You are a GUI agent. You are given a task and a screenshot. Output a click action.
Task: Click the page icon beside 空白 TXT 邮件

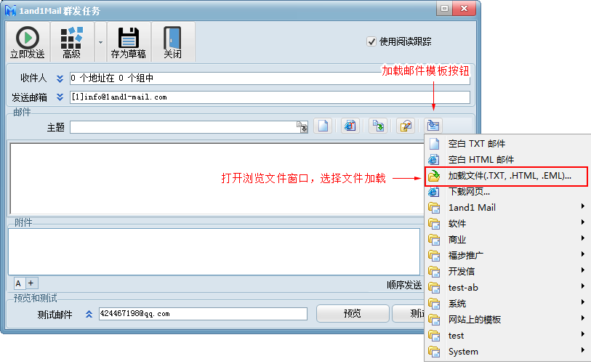point(434,144)
